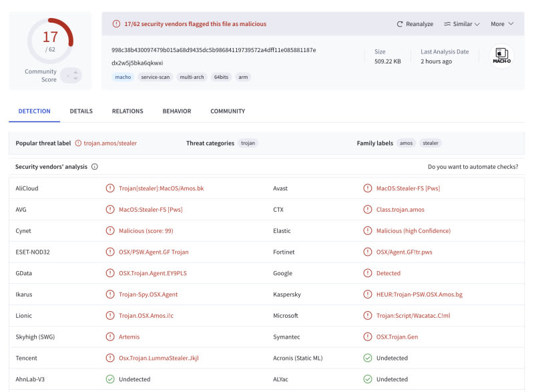This screenshot has width=534, height=392.
Task: Click the warning icon next to trojan.amos/stealer
Action: click(x=78, y=143)
